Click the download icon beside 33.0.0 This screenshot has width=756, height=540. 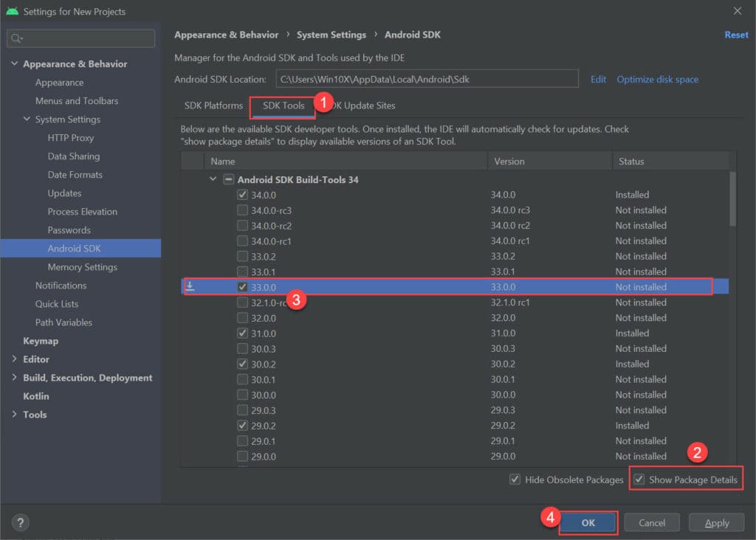tap(190, 286)
